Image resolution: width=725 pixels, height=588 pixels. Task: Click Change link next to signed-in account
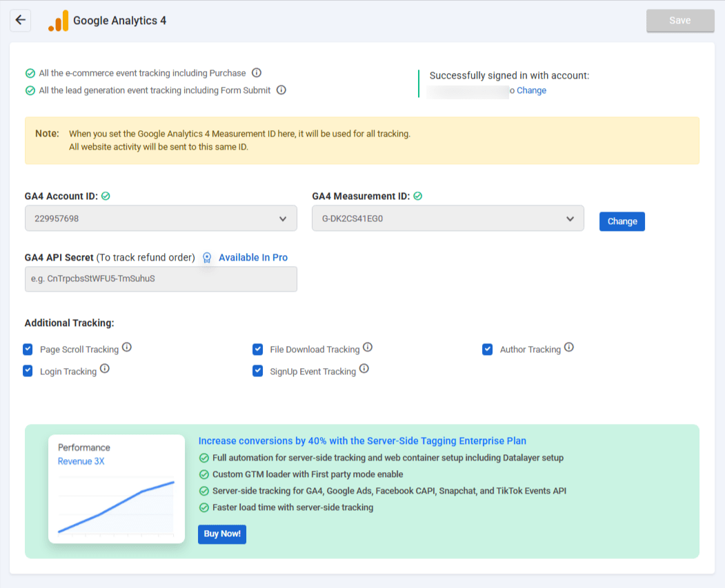pyautogui.click(x=531, y=90)
